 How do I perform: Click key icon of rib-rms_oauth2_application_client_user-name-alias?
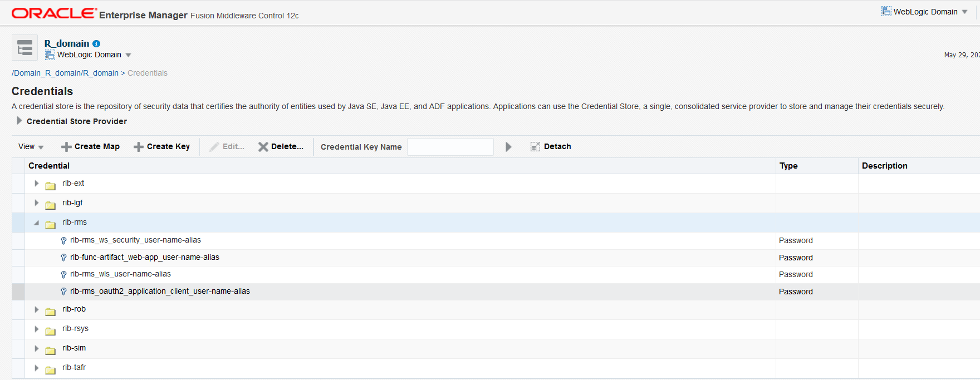(x=63, y=292)
